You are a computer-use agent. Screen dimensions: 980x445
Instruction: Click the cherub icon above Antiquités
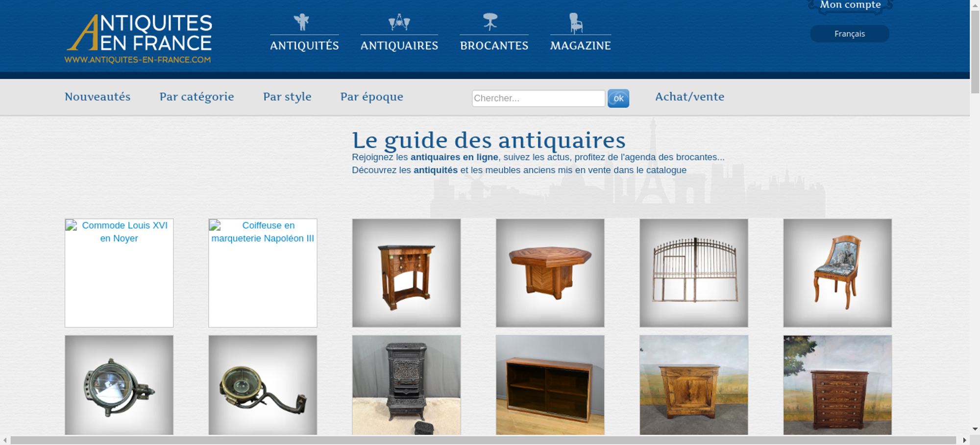tap(301, 22)
